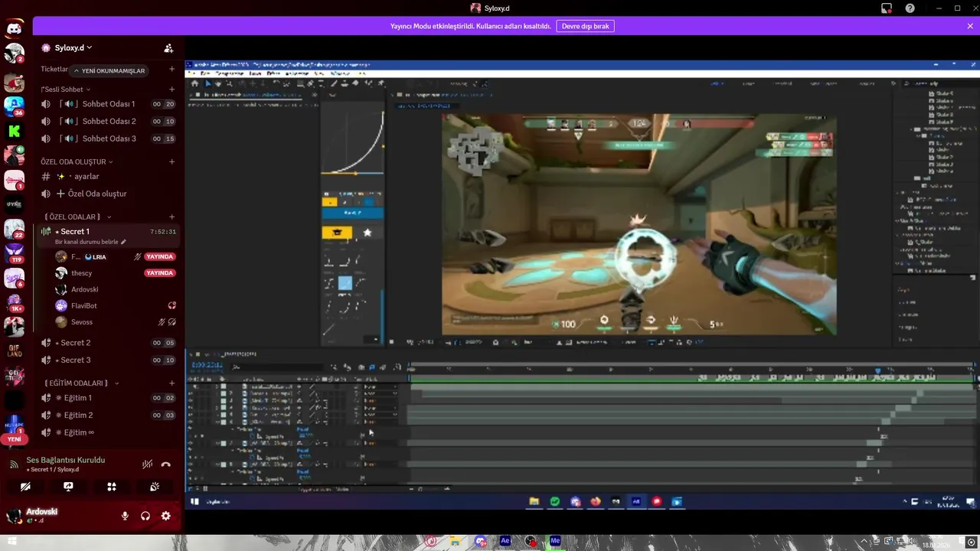Add channel to Sesli Sohbet category
This screenshot has height=551, width=980.
(171, 90)
